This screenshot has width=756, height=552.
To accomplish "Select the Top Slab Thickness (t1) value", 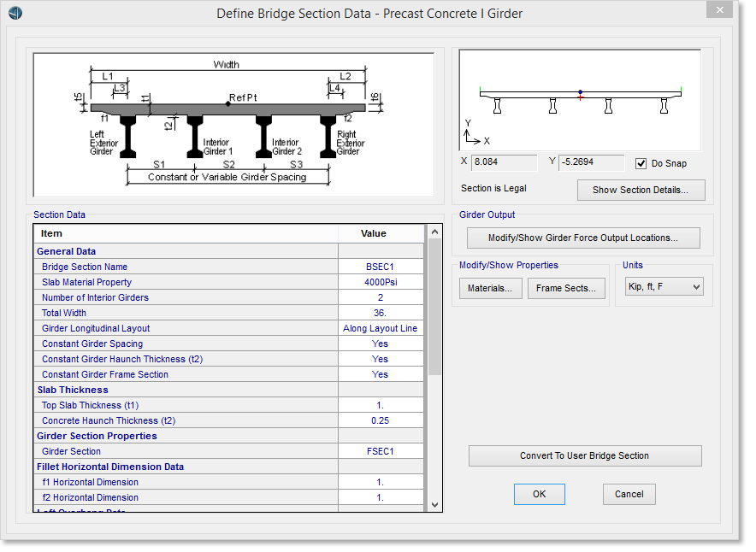I will point(380,406).
